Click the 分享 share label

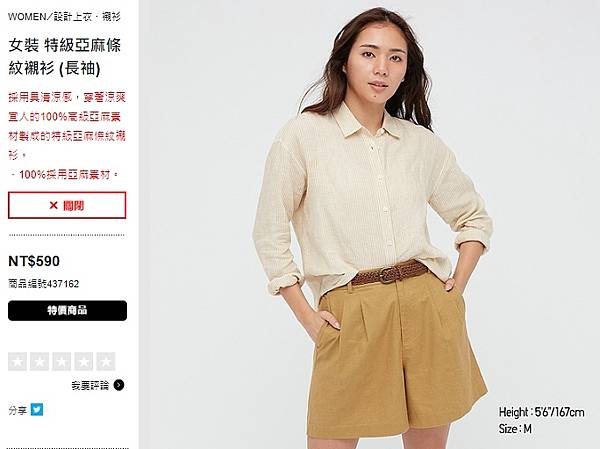pos(18,410)
